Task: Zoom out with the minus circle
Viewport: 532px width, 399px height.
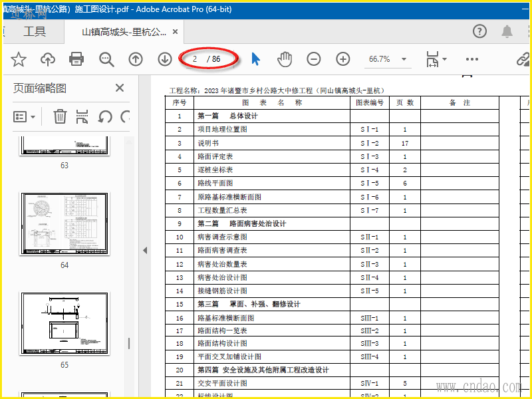Action: [313, 59]
